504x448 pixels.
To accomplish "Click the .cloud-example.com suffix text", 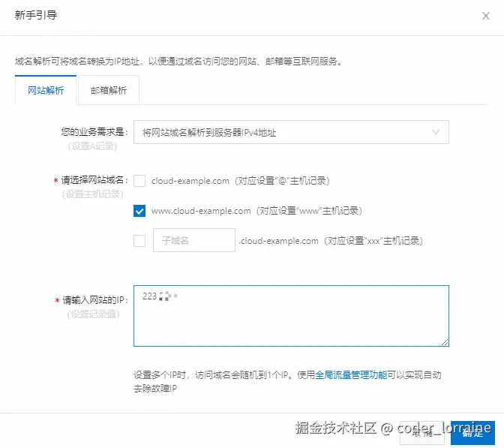I will point(278,241).
